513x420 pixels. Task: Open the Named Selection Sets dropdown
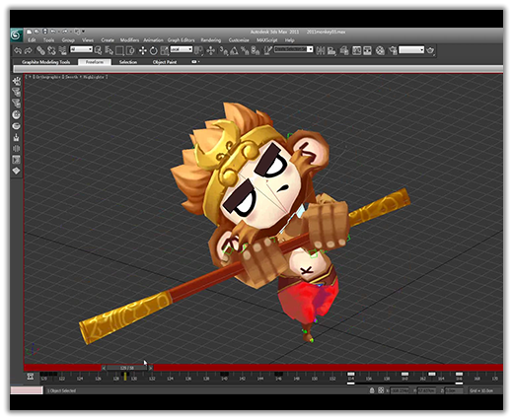294,49
